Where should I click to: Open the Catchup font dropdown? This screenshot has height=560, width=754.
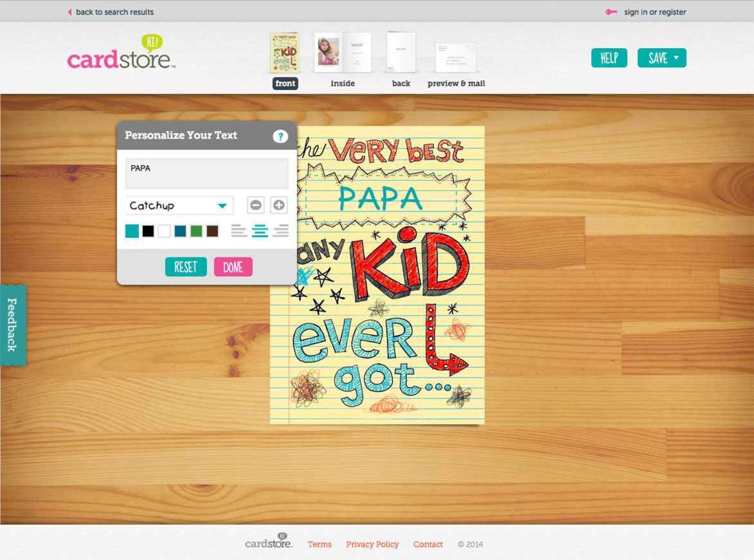pos(179,204)
